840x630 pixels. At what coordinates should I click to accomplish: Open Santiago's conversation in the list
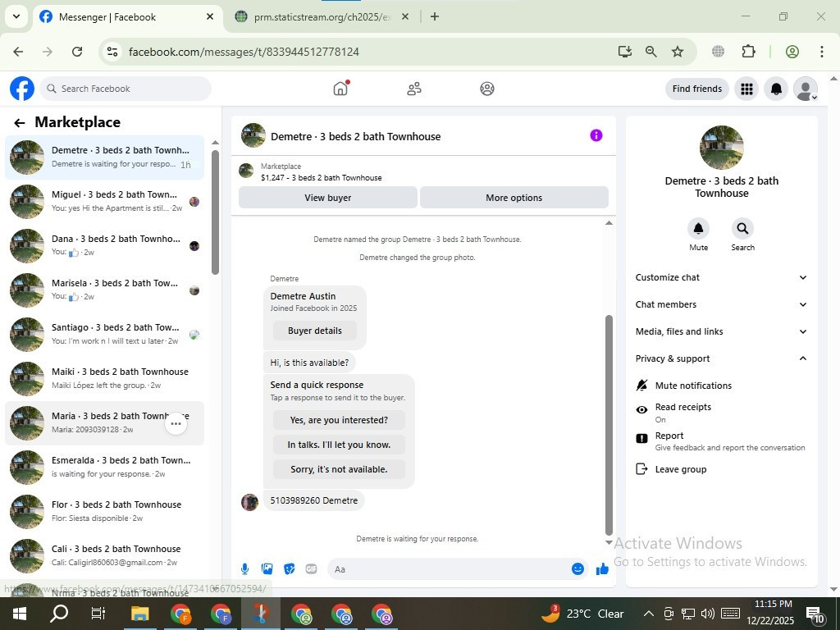104,335
